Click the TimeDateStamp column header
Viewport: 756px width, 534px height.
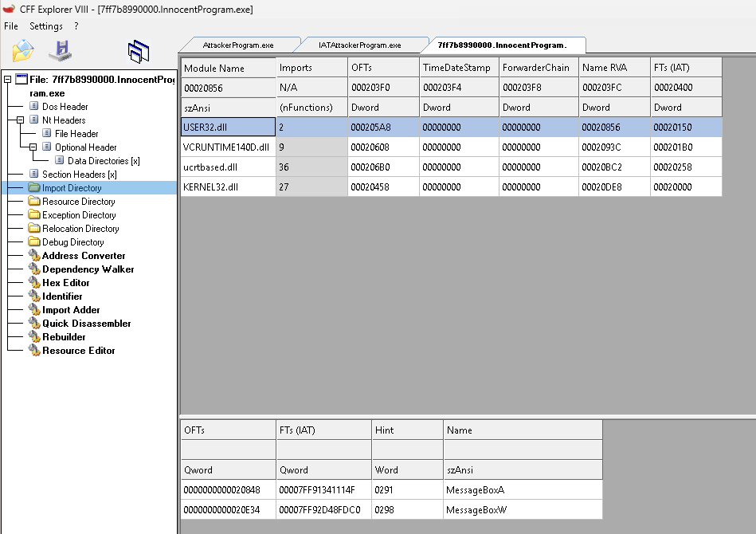(x=459, y=68)
